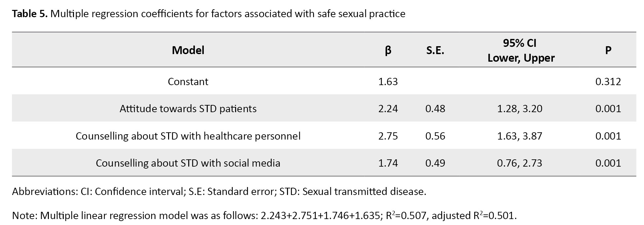Click the Constant row label

pyautogui.click(x=188, y=81)
